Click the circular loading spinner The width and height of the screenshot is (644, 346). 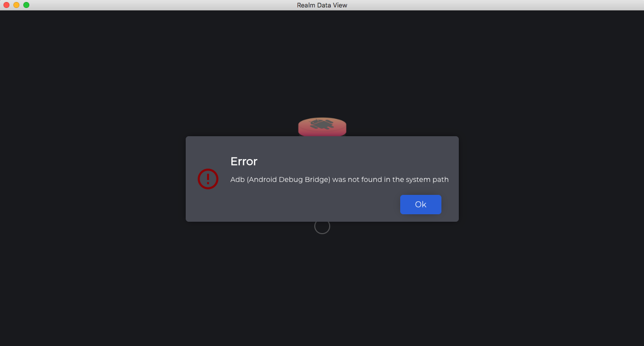click(322, 227)
